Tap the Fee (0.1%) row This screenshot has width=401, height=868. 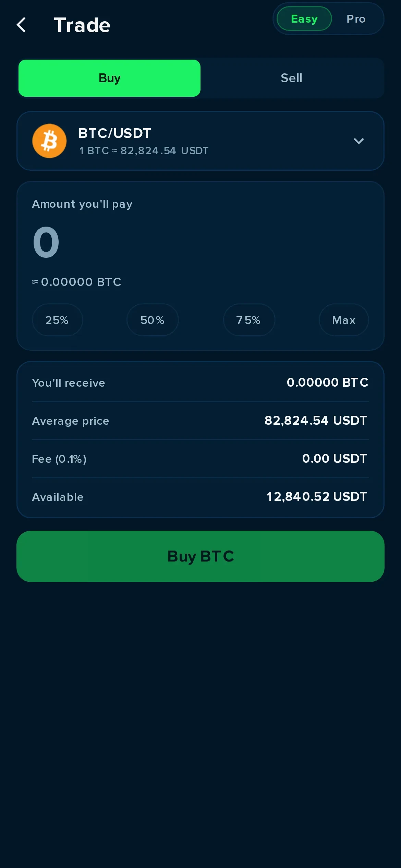point(200,459)
